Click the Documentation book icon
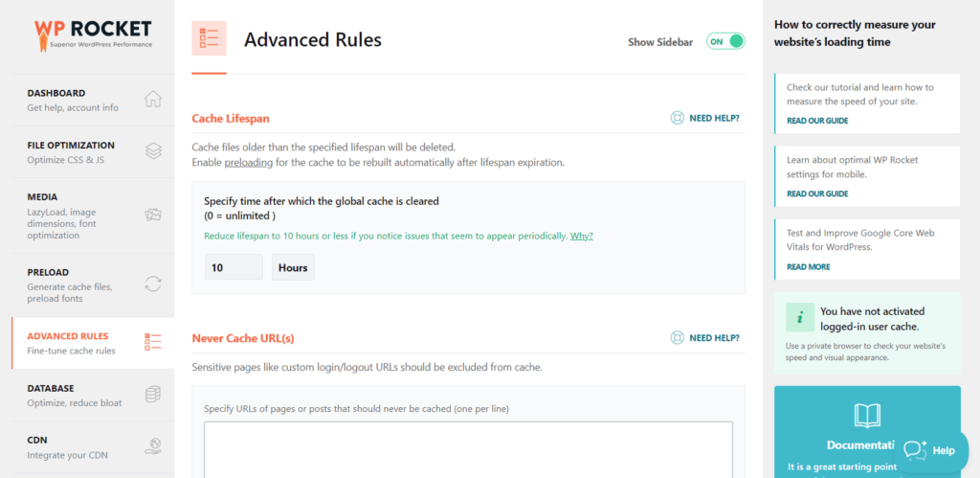The height and width of the screenshot is (478, 980). point(867,416)
